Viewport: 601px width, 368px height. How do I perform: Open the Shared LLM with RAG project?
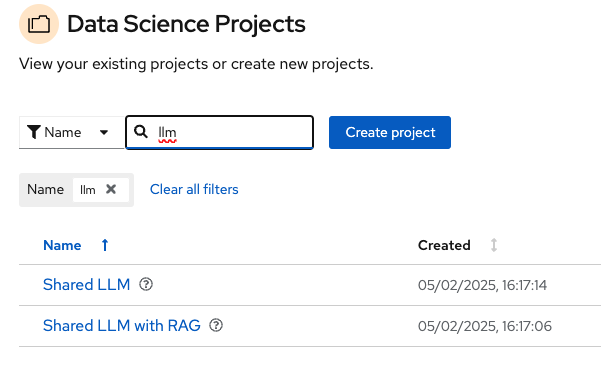click(122, 325)
